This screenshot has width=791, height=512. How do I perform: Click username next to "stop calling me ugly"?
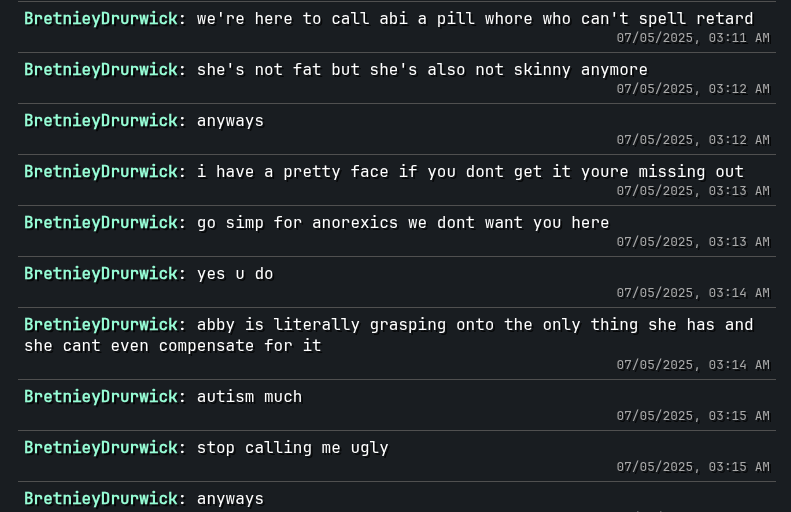point(100,448)
